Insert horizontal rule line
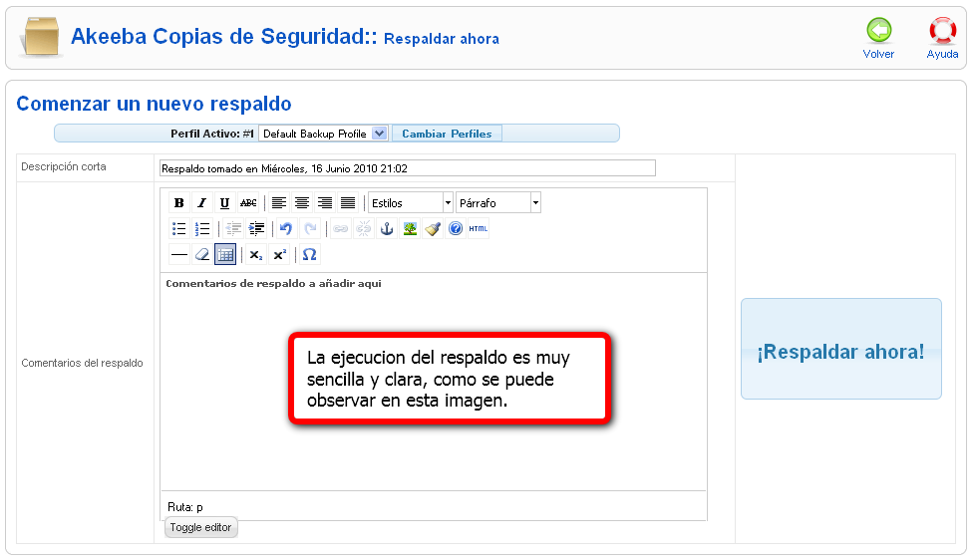This screenshot has width=973, height=560. (x=178, y=254)
